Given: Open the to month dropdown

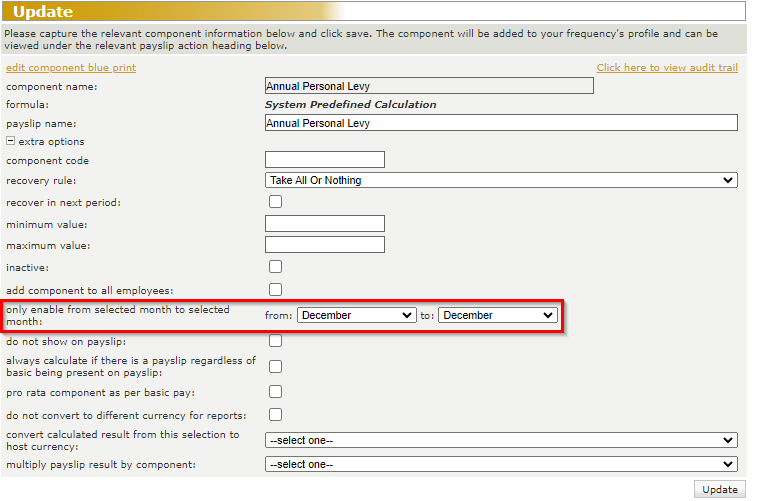Looking at the screenshot, I should pos(497,315).
